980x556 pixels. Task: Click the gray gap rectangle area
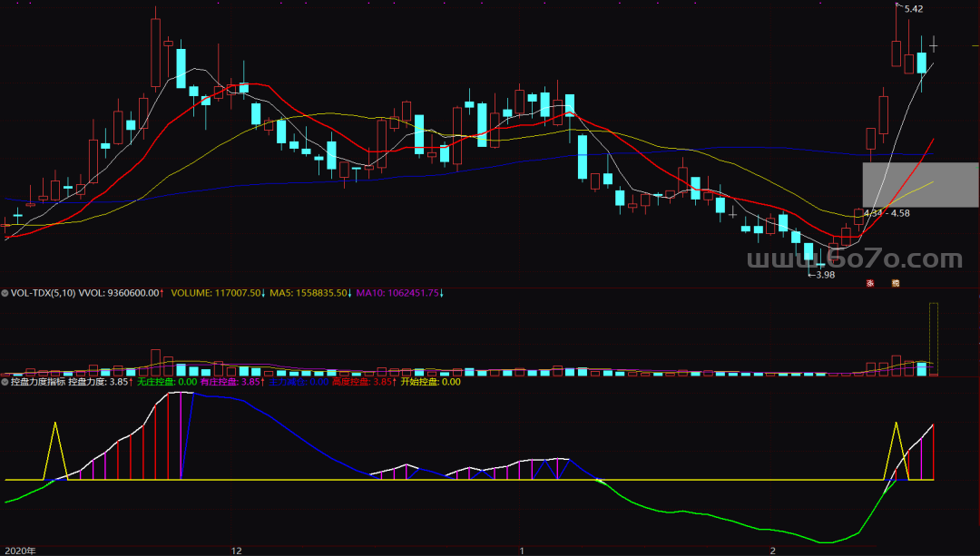pos(920,185)
